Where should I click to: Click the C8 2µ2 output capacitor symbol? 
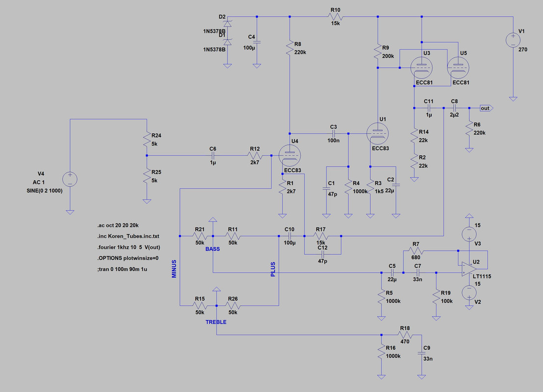(454, 108)
